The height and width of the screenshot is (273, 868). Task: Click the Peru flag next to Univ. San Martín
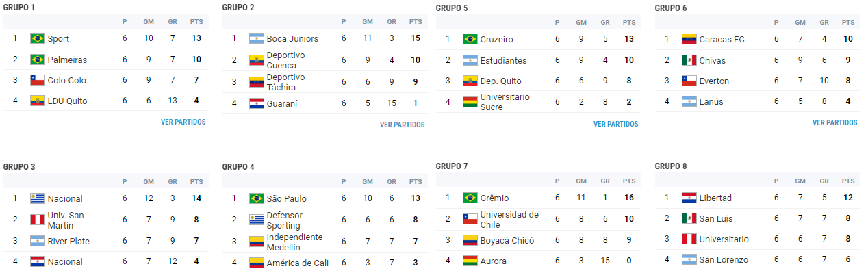38,220
